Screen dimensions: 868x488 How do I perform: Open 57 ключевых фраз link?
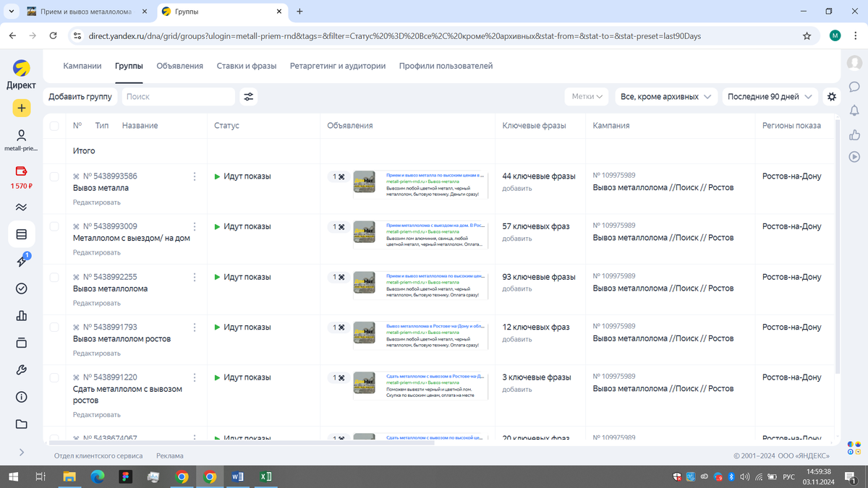(x=536, y=226)
